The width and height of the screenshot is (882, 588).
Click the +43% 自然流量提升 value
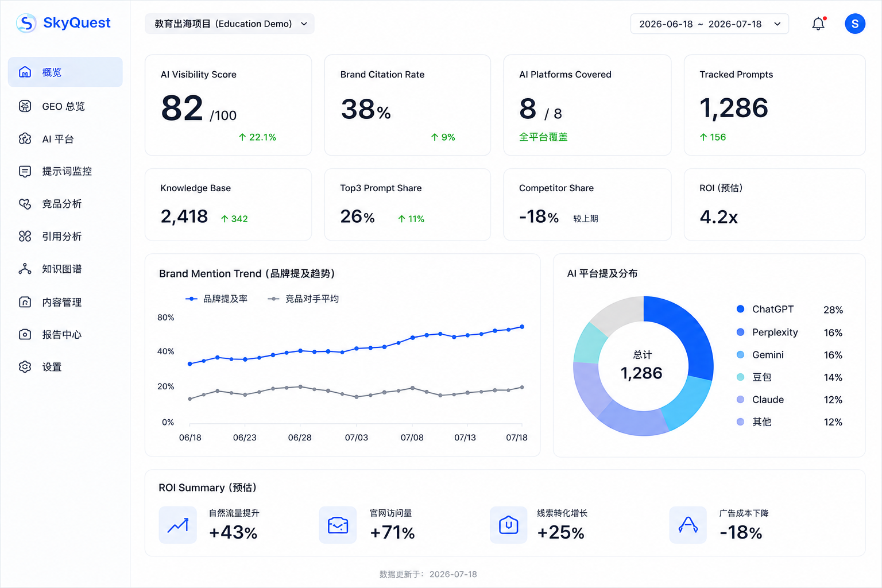click(233, 532)
